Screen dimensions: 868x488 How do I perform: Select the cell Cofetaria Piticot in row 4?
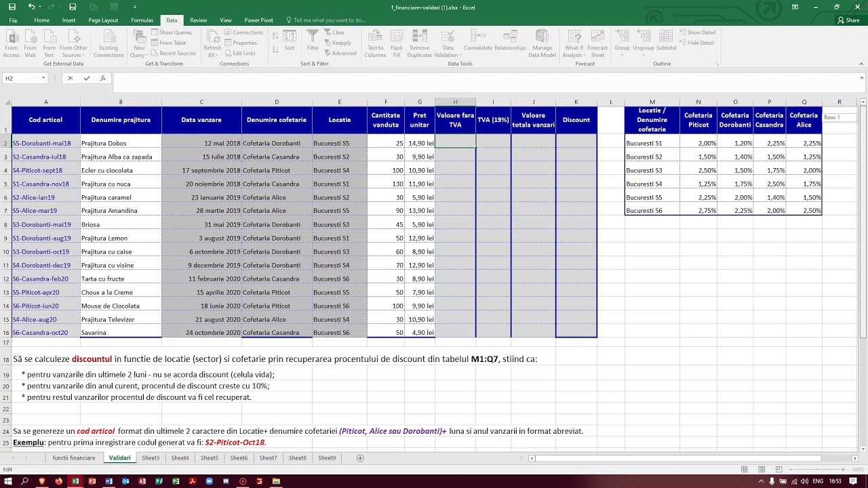coord(277,170)
